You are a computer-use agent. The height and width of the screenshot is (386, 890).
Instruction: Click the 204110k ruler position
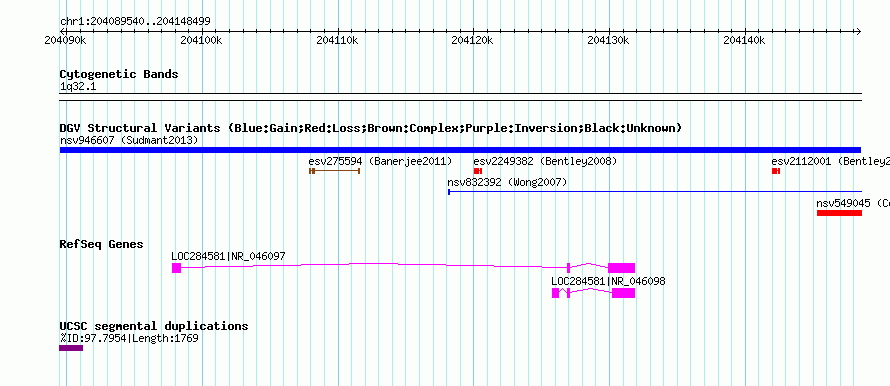click(337, 40)
